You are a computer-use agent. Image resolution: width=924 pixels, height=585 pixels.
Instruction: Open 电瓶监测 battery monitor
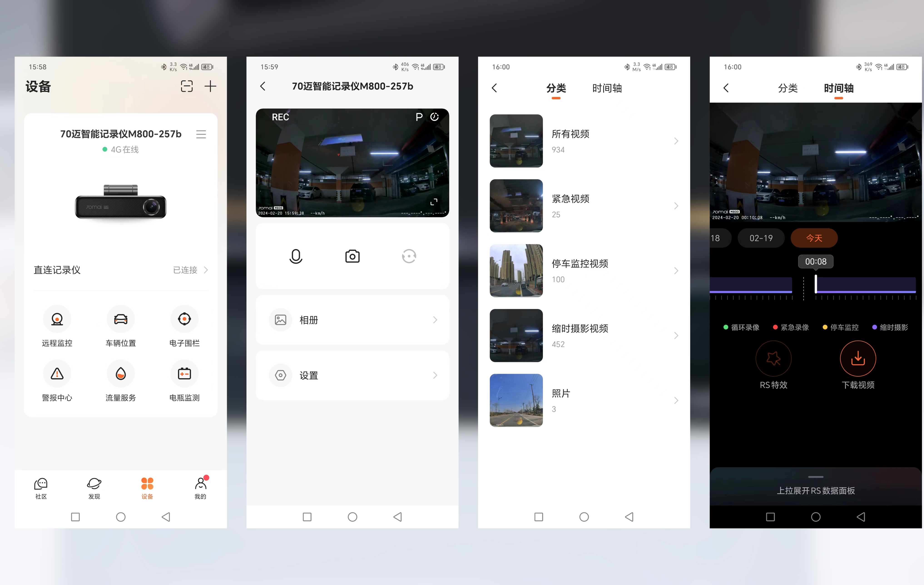185,381
